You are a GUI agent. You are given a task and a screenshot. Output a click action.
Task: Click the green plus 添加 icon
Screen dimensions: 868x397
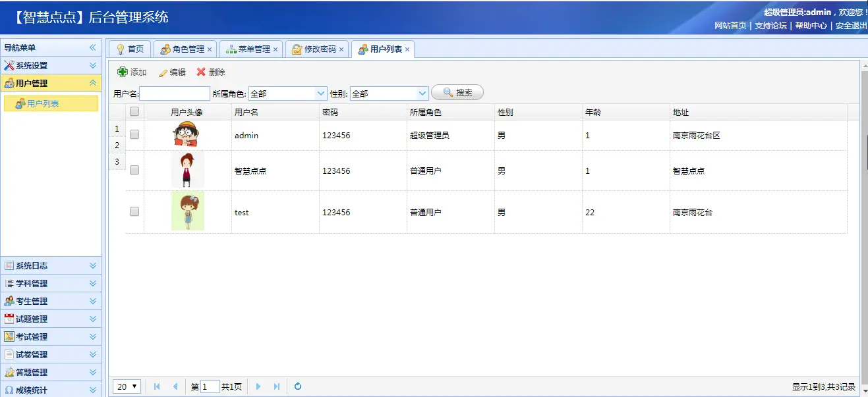pos(123,72)
